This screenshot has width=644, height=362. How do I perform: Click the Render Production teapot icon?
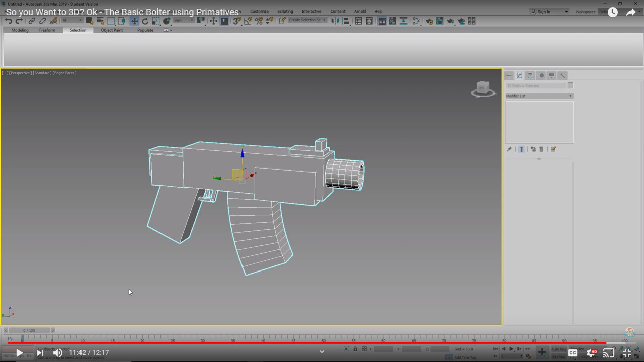(x=450, y=21)
